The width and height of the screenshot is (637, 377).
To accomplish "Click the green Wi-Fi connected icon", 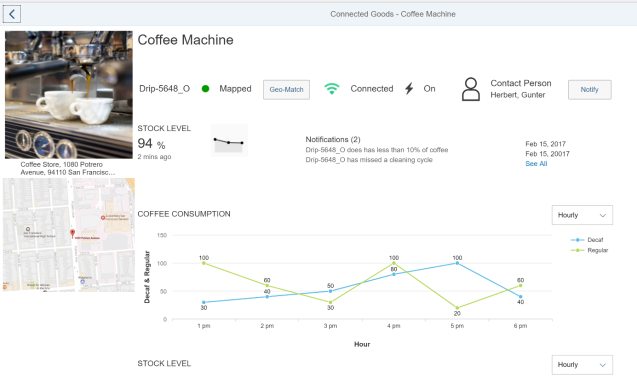I will pyautogui.click(x=332, y=89).
